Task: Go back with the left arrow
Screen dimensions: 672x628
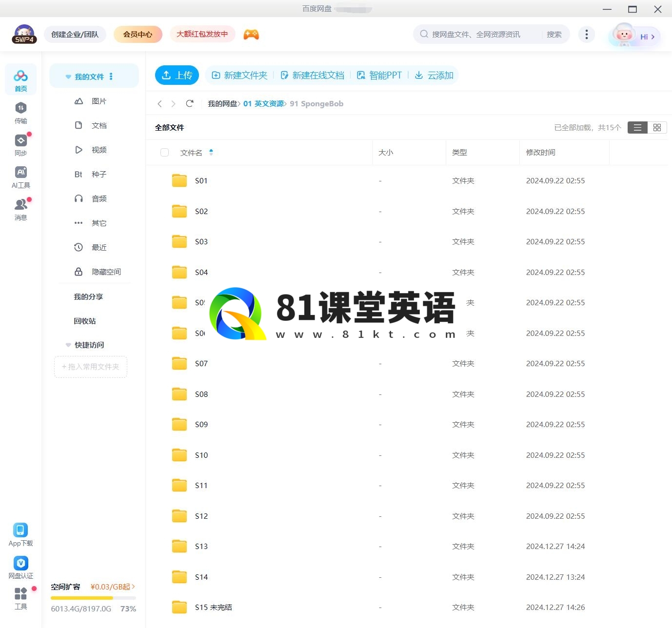Action: pos(159,103)
